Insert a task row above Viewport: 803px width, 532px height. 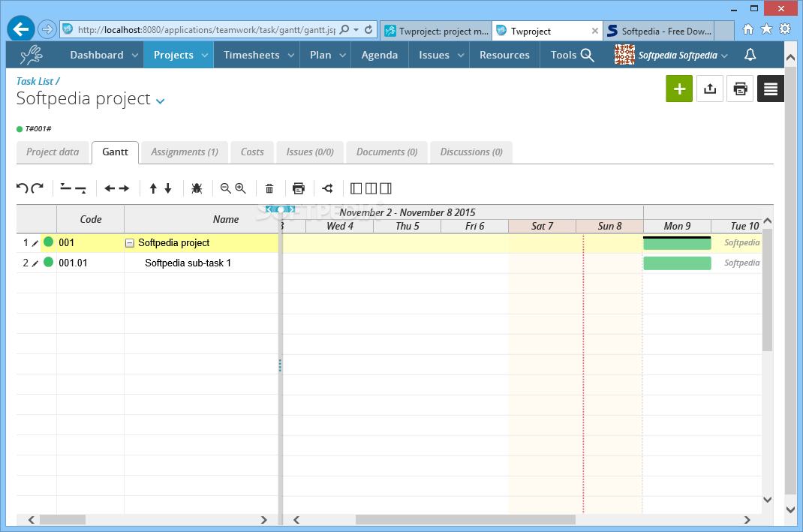pyautogui.click(x=65, y=188)
